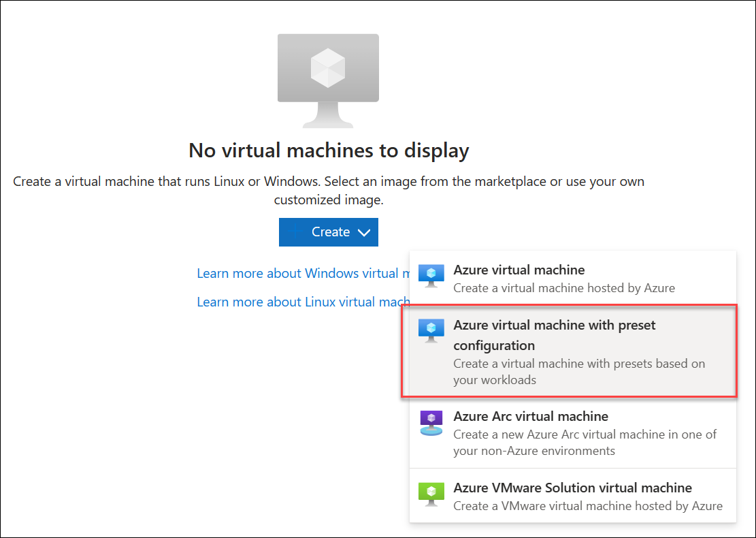Click the 'No virtual machines to display' heading
756x538 pixels.
point(329,150)
